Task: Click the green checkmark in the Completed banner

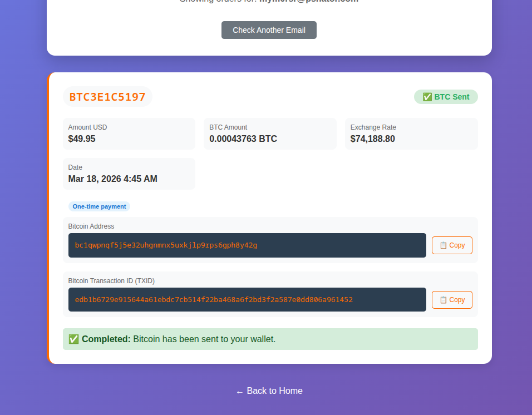Action: click(73, 339)
